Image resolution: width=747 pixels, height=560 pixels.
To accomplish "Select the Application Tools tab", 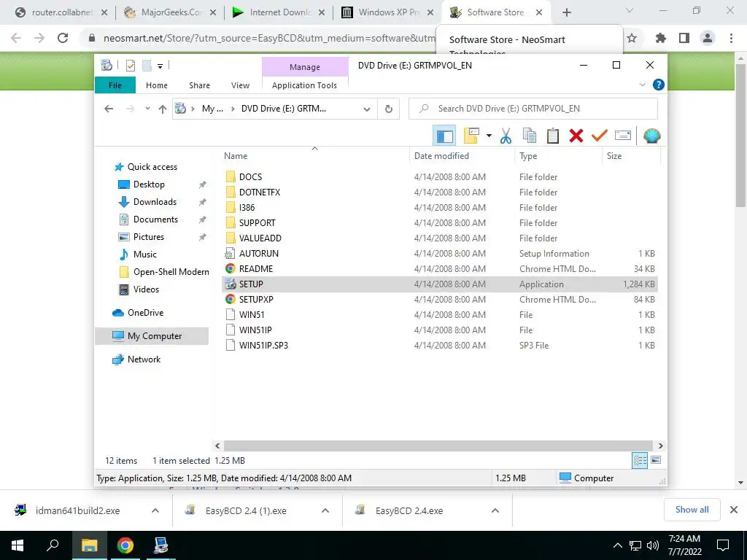I will click(x=304, y=85).
